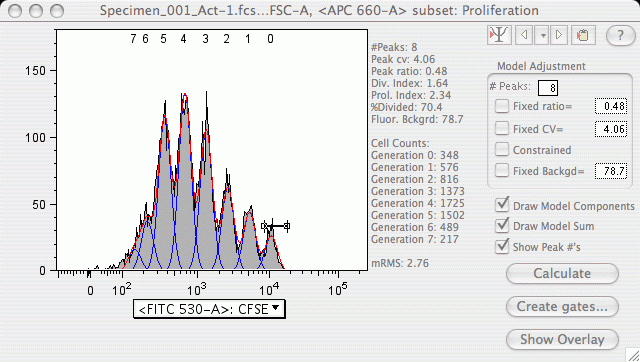Image resolution: width=640 pixels, height=362 pixels.
Task: Click the Fixed ratio value field 0.48
Action: tap(611, 107)
